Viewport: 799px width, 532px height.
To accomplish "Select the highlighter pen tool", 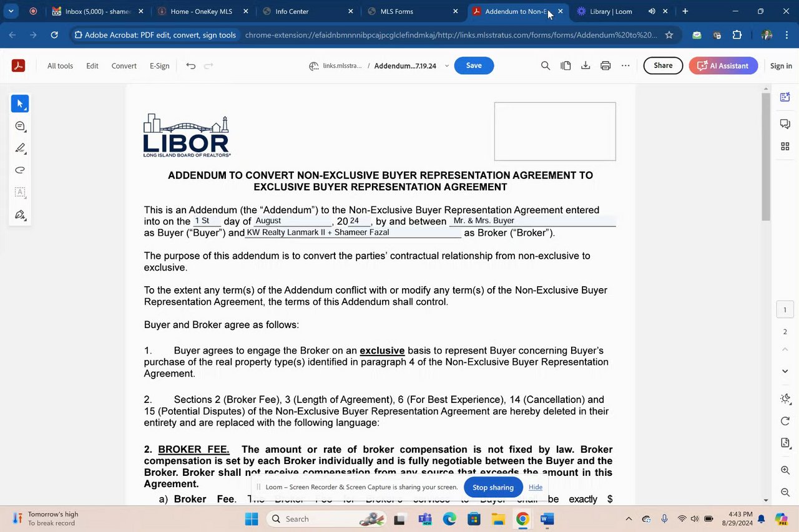I will point(20,148).
